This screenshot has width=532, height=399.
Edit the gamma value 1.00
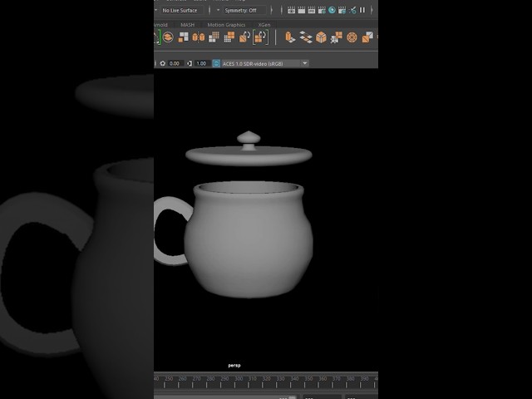click(202, 63)
